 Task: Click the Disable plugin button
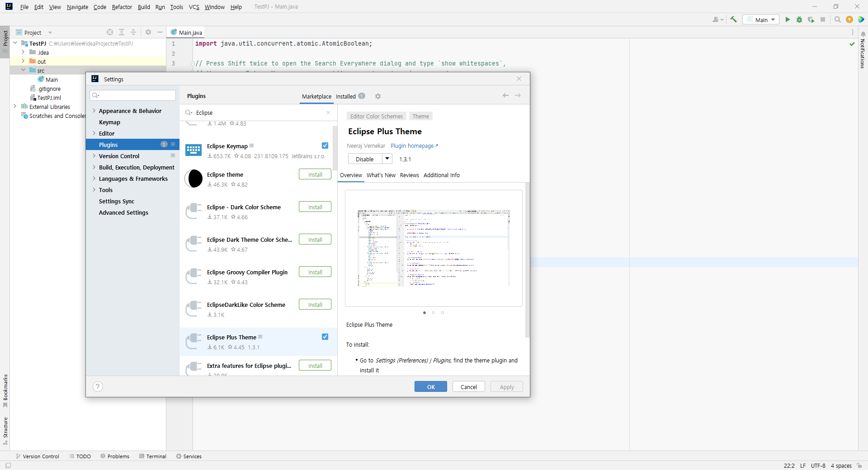(x=365, y=159)
